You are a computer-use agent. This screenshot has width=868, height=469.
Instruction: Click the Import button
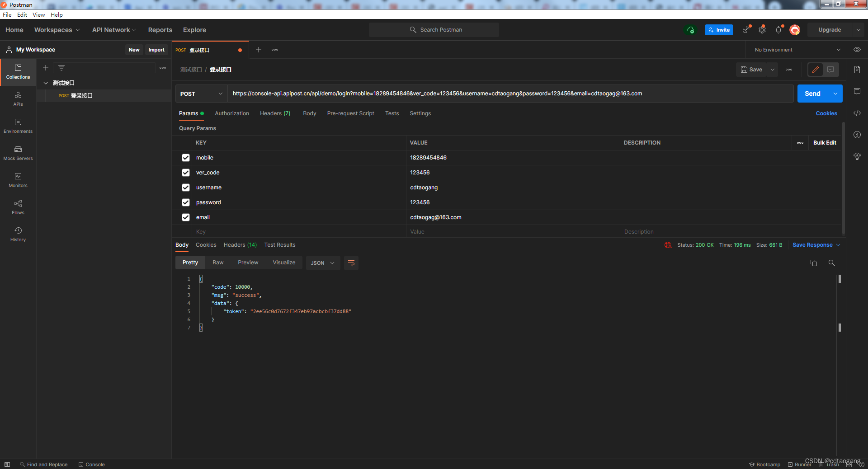click(x=156, y=50)
